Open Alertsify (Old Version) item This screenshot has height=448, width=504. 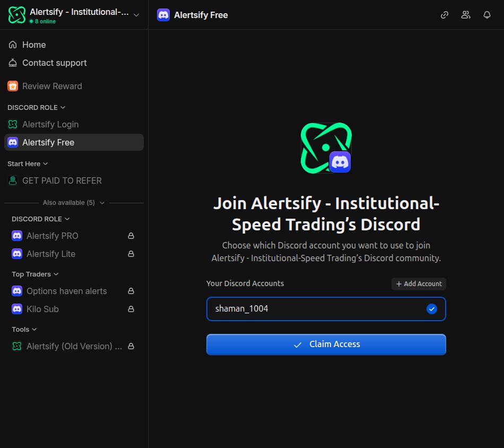click(74, 347)
